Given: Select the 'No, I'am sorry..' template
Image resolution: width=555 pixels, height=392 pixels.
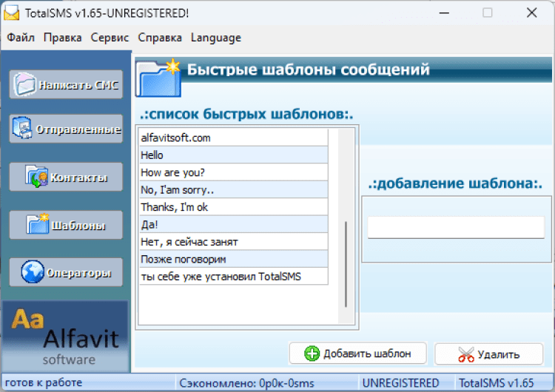Looking at the screenshot, I should [234, 189].
